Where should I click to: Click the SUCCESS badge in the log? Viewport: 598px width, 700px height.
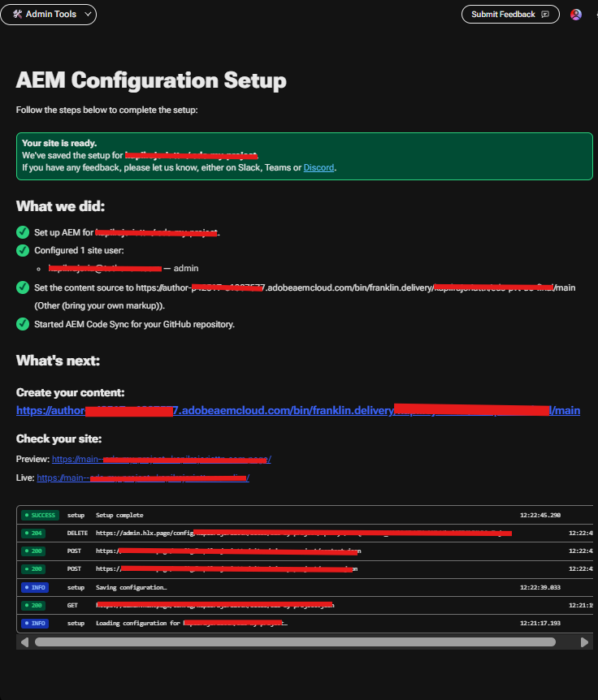[40, 515]
